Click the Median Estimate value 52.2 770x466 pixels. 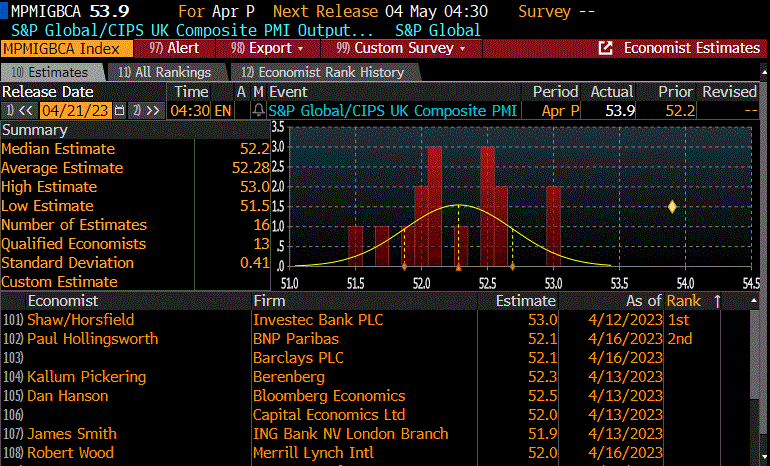[254, 149]
